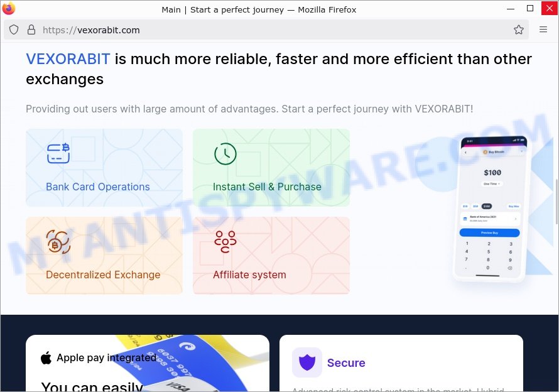Bookmark this page with the star icon
Screen dimensions: 559x392
(x=518, y=30)
